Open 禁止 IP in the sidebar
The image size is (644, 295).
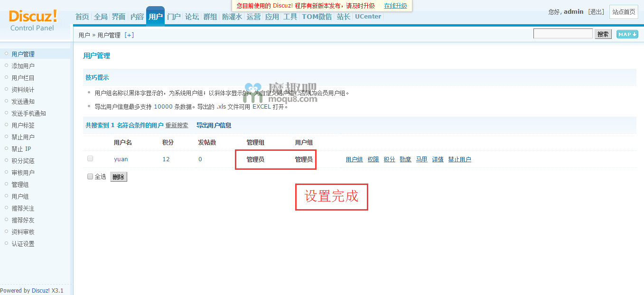coord(21,149)
